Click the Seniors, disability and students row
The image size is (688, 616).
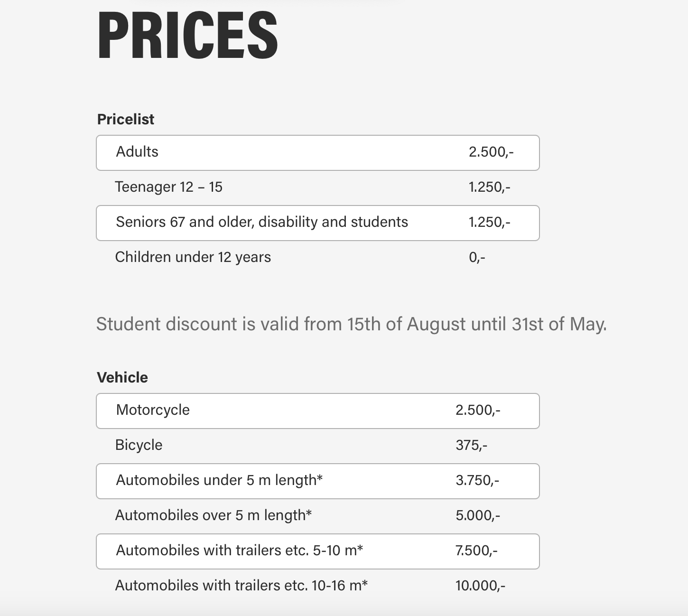coord(318,223)
